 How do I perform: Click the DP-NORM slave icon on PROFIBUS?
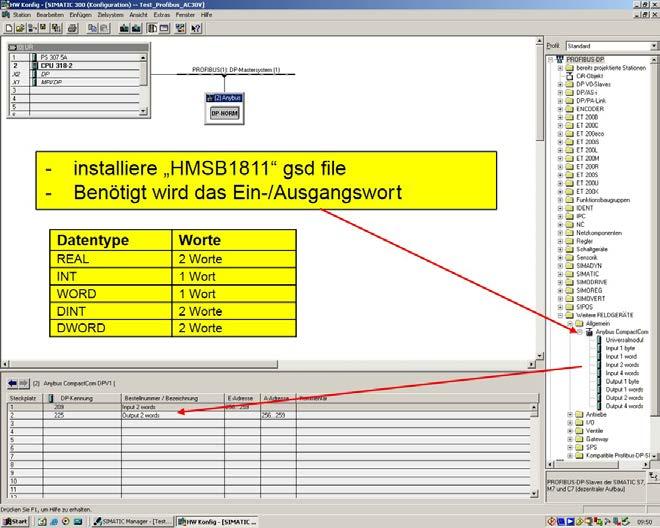click(x=224, y=113)
